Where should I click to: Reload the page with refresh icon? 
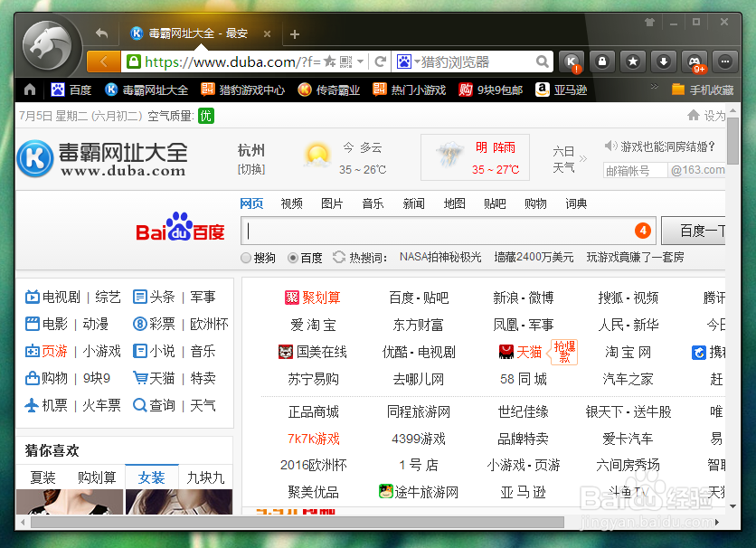point(381,61)
